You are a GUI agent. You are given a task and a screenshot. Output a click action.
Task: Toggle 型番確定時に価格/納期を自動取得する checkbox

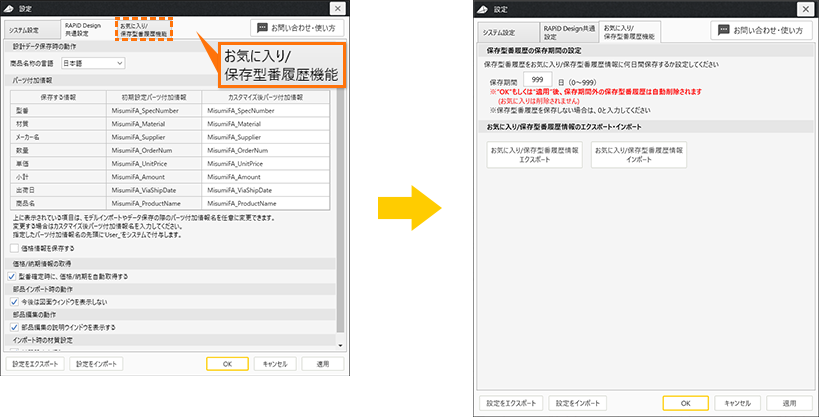coord(13,276)
